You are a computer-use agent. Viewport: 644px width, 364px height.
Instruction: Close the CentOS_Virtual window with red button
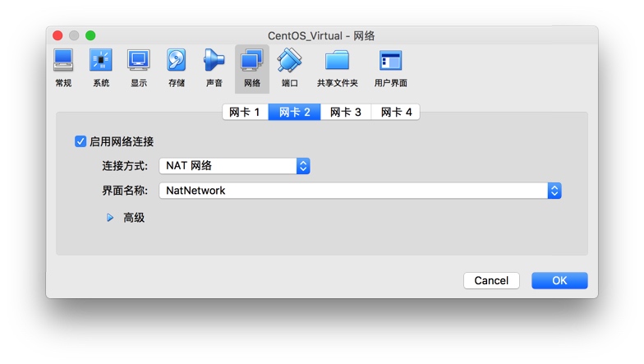[x=57, y=36]
